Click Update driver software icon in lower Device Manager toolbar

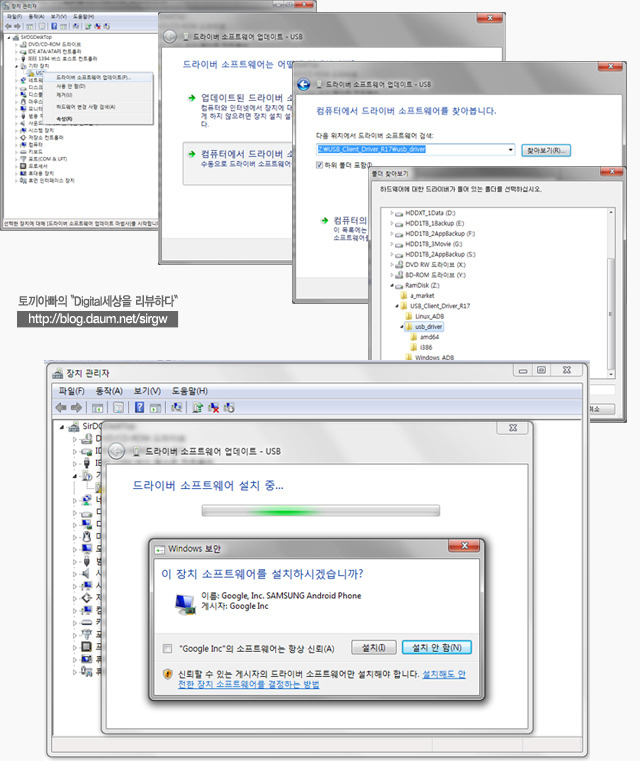click(197, 408)
